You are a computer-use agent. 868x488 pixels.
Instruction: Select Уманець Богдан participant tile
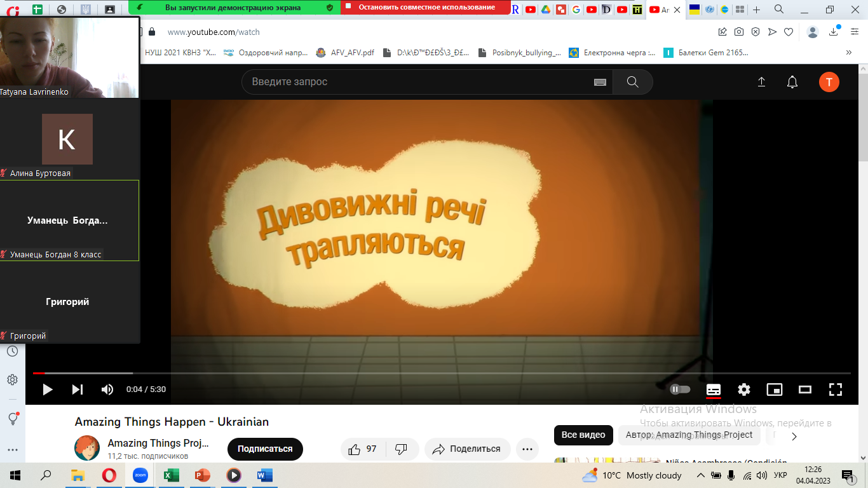pyautogui.click(x=69, y=220)
